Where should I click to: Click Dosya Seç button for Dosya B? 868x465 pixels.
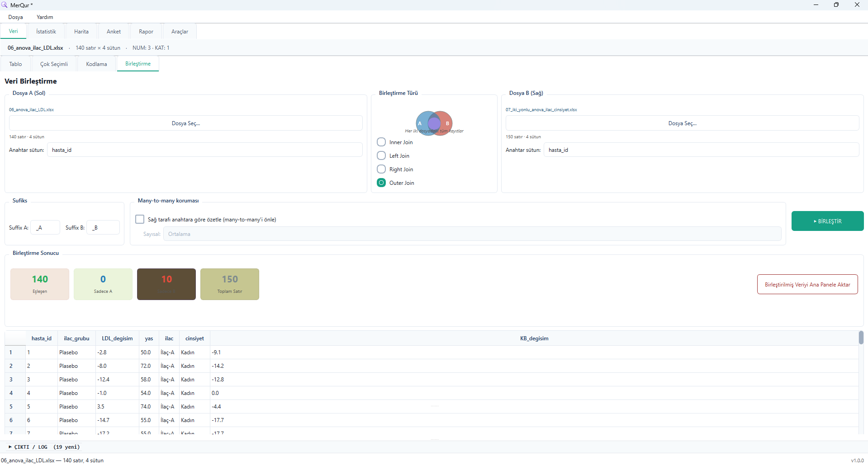pos(682,123)
